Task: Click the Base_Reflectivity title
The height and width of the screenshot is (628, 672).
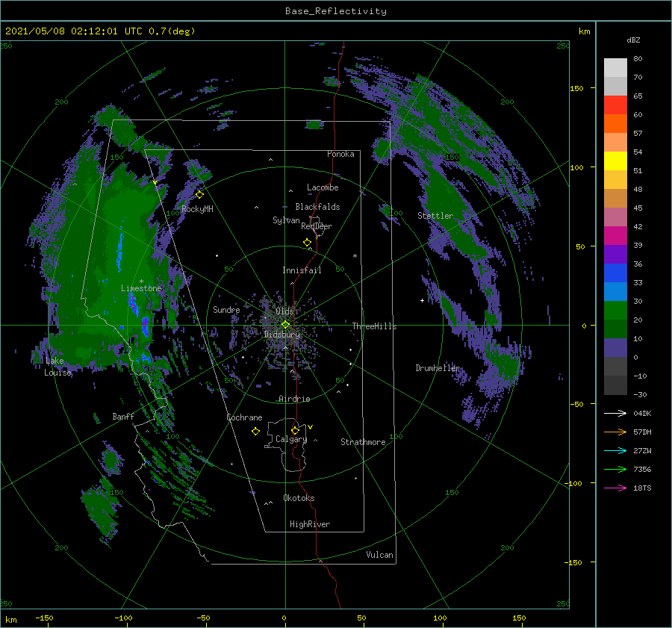Action: pyautogui.click(x=336, y=11)
